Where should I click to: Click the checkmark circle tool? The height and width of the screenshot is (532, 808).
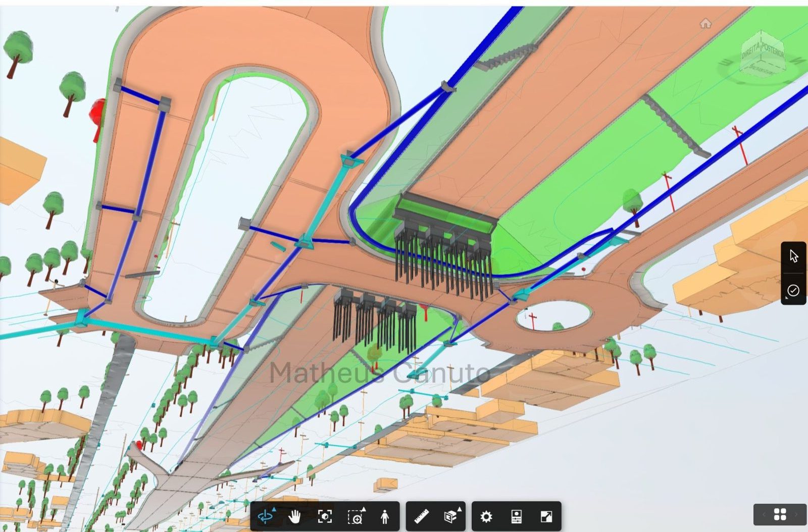pos(793,290)
